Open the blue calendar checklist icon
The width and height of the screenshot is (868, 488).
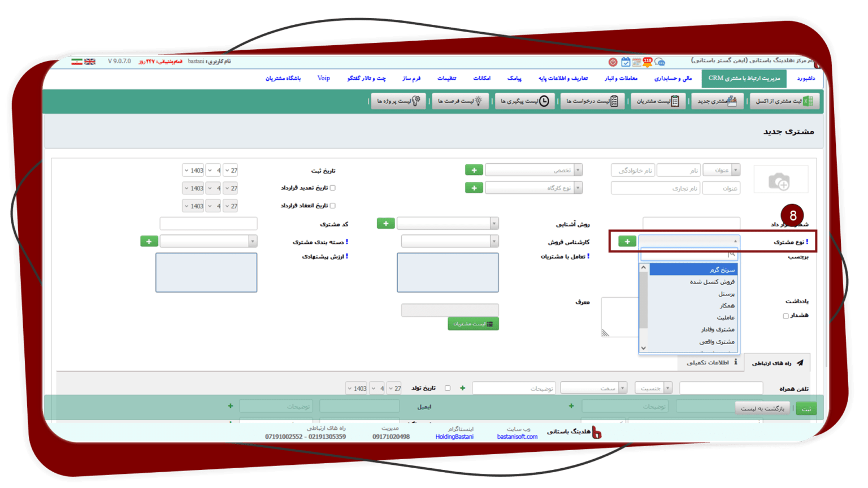pos(625,62)
